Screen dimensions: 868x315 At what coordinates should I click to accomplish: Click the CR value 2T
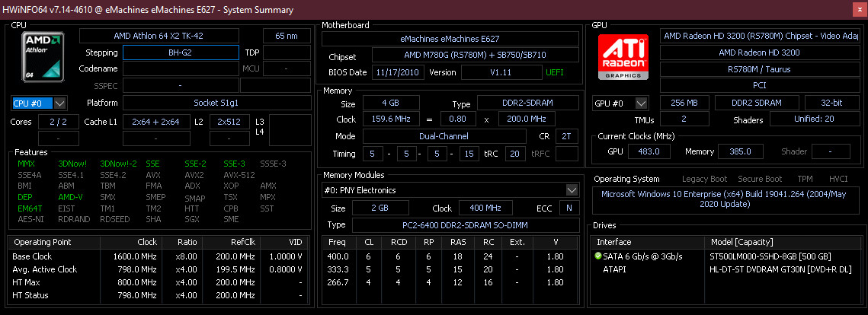pos(565,136)
